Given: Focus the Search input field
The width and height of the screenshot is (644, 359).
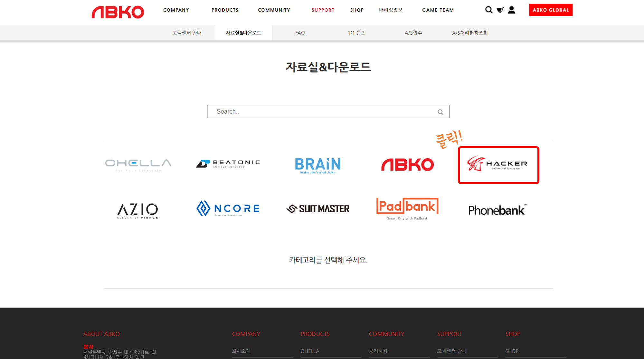Looking at the screenshot, I should (322, 111).
